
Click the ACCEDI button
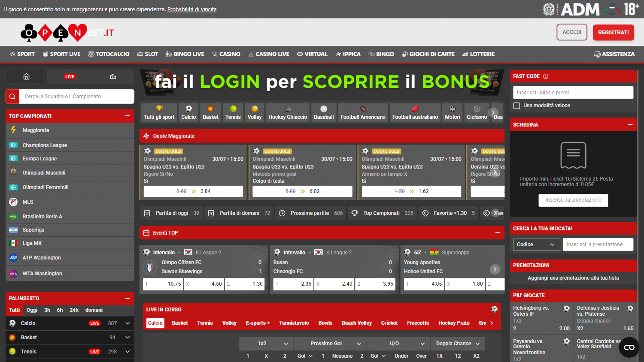tap(572, 32)
